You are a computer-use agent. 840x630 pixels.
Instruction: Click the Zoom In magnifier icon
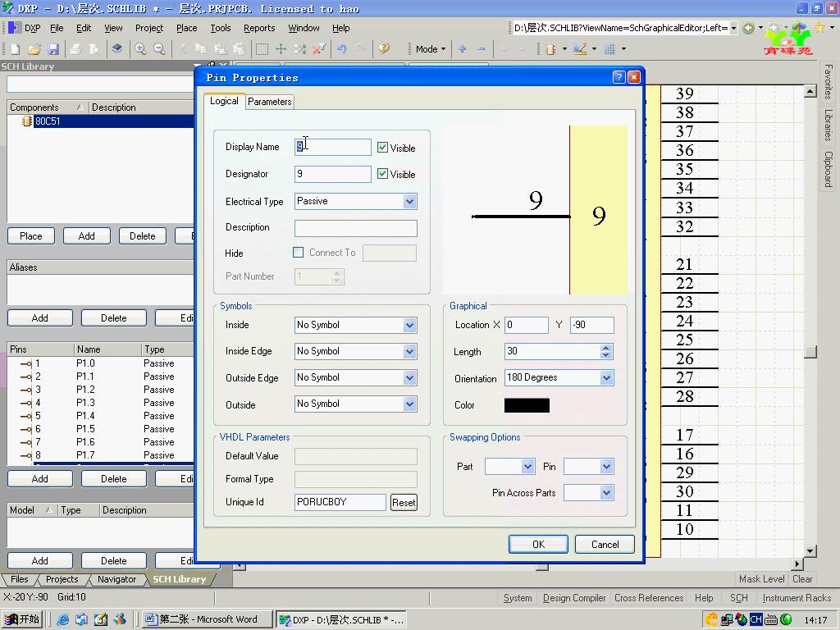click(x=140, y=49)
